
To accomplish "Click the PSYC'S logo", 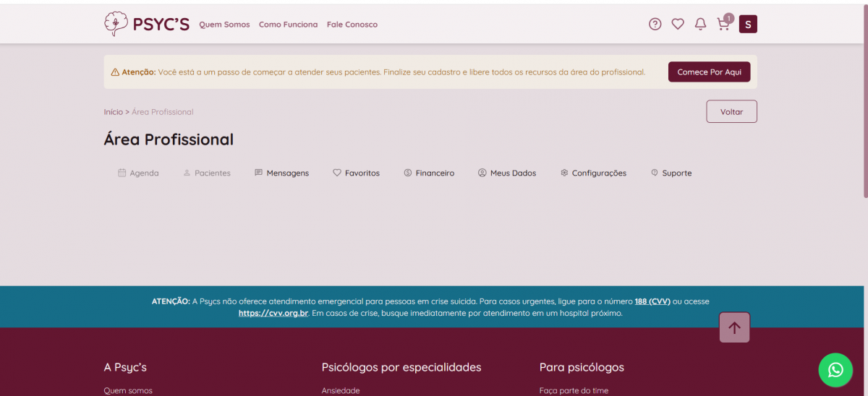I will [x=147, y=24].
